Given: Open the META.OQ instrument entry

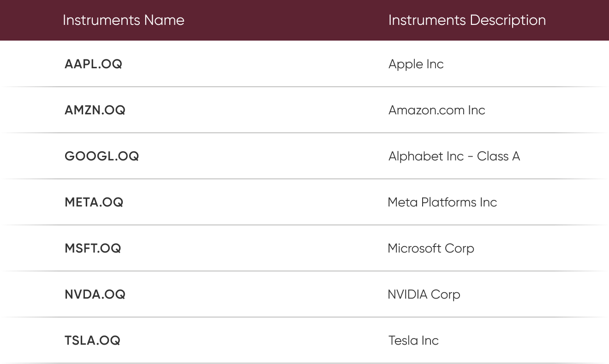Looking at the screenshot, I should (94, 202).
